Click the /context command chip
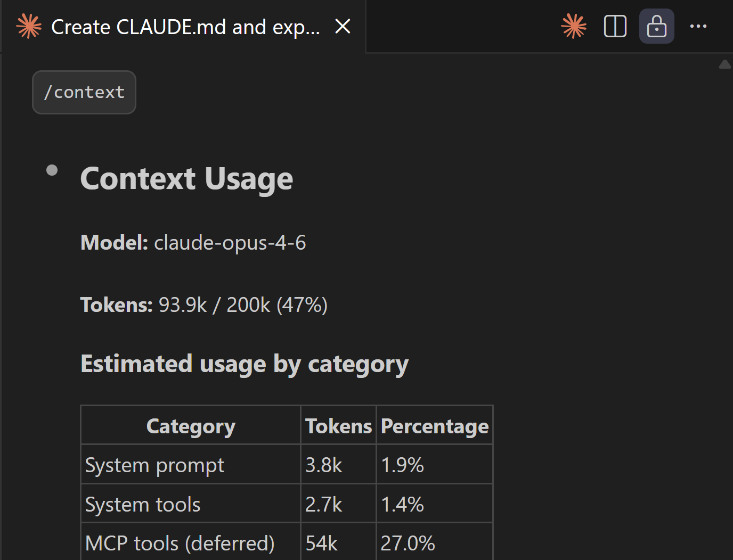The image size is (733, 560). coord(84,92)
